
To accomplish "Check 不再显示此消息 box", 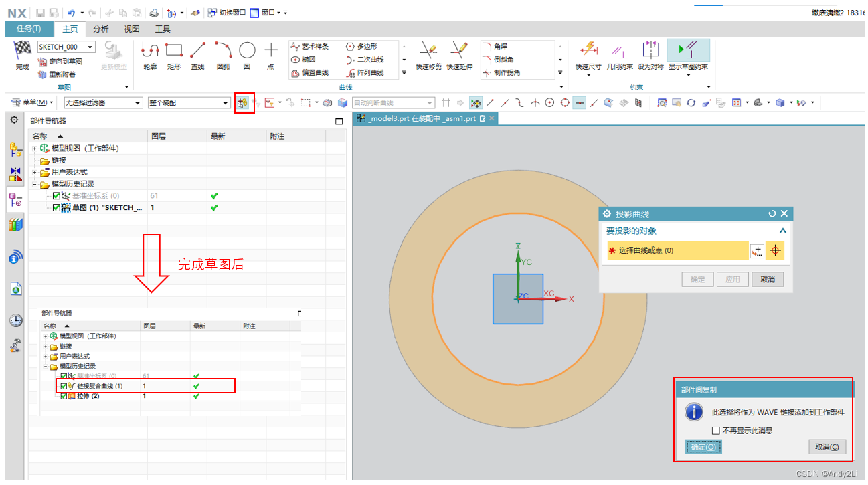I will point(716,431).
